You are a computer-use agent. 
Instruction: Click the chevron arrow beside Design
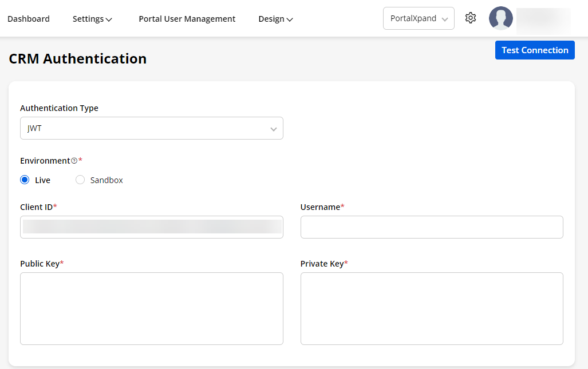[290, 19]
